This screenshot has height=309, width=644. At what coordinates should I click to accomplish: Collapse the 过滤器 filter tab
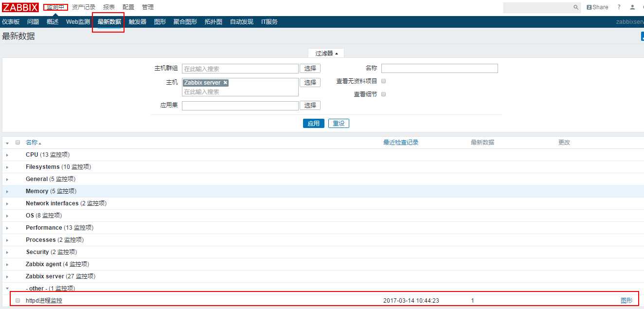pyautogui.click(x=326, y=53)
